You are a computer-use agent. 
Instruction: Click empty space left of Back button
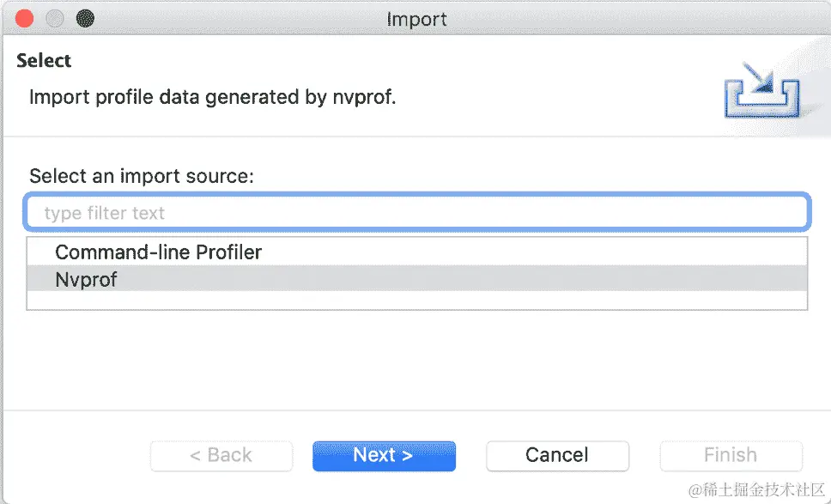pos(77,455)
